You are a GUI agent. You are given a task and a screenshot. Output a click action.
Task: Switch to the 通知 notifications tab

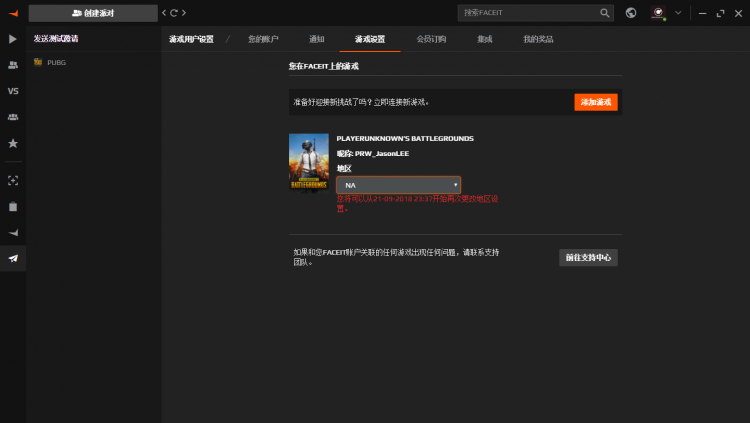pyautogui.click(x=317, y=39)
